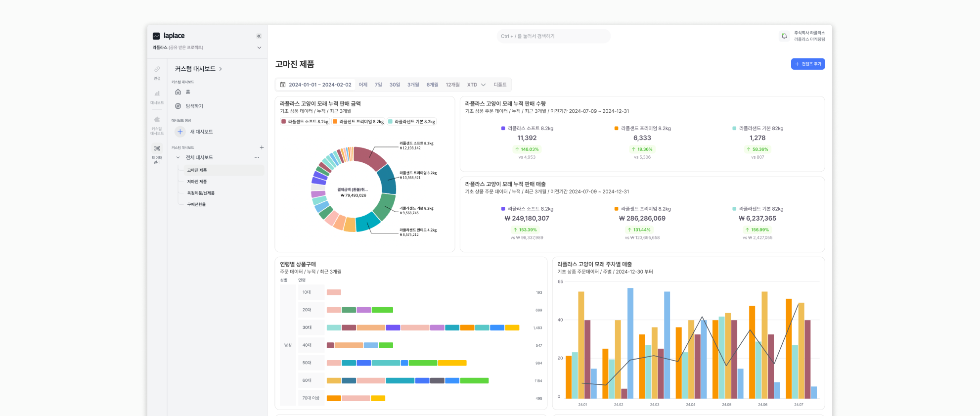
Task: Collapse the 전체 대시보드 tree
Action: click(x=178, y=157)
